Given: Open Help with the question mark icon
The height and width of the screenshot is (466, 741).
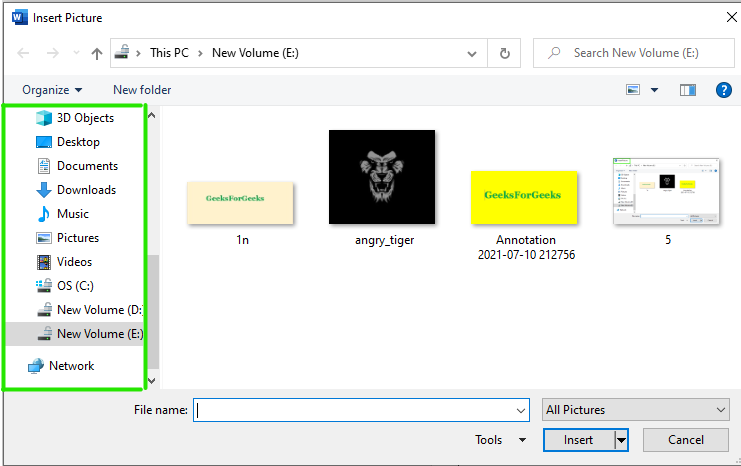Looking at the screenshot, I should click(x=724, y=90).
